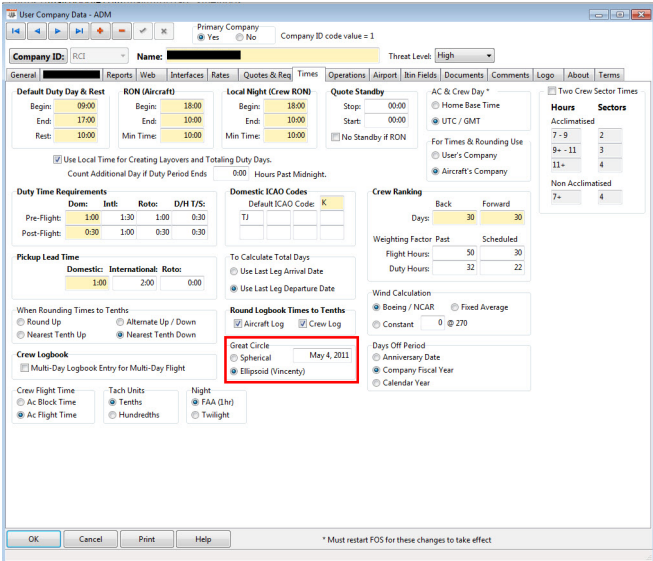Screen dimensions: 653x561
Task: Open the Threat Level dropdown
Action: point(465,55)
